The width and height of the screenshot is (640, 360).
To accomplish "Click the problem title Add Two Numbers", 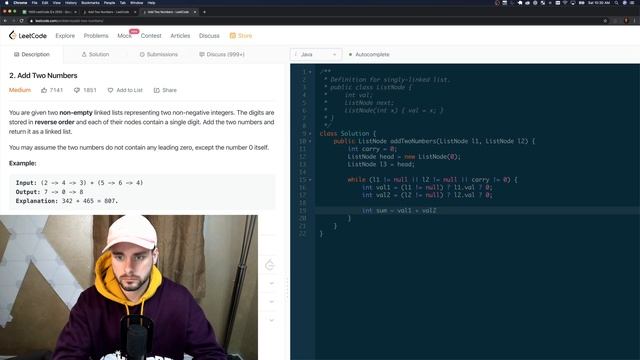I will click(43, 76).
